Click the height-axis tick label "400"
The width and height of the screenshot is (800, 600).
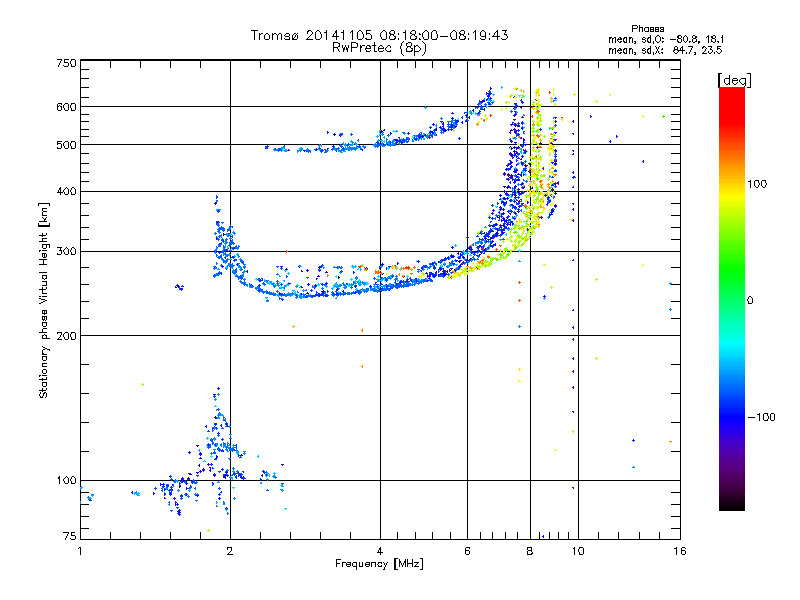pos(67,191)
